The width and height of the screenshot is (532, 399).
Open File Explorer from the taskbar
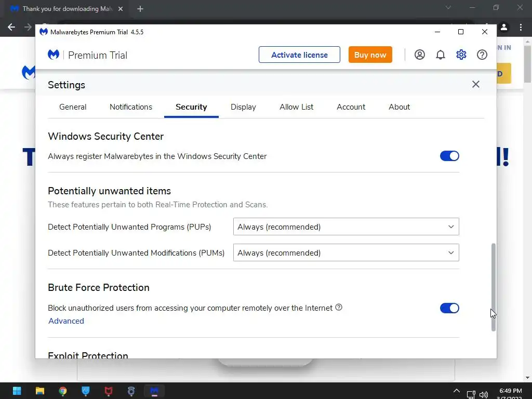point(40,391)
